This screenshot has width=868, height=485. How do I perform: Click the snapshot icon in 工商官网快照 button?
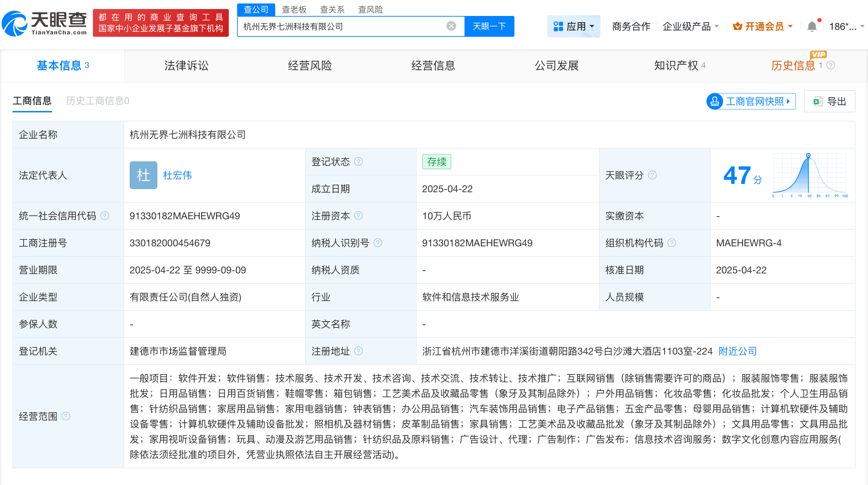coord(714,101)
